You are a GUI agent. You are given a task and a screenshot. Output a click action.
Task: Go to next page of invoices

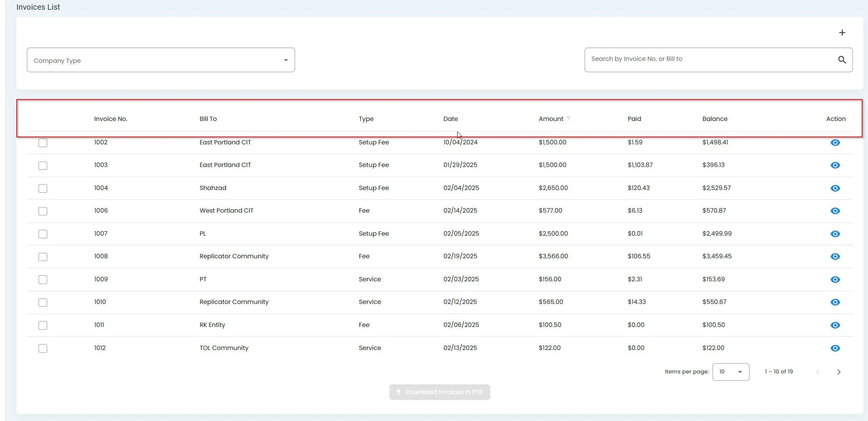(x=839, y=372)
